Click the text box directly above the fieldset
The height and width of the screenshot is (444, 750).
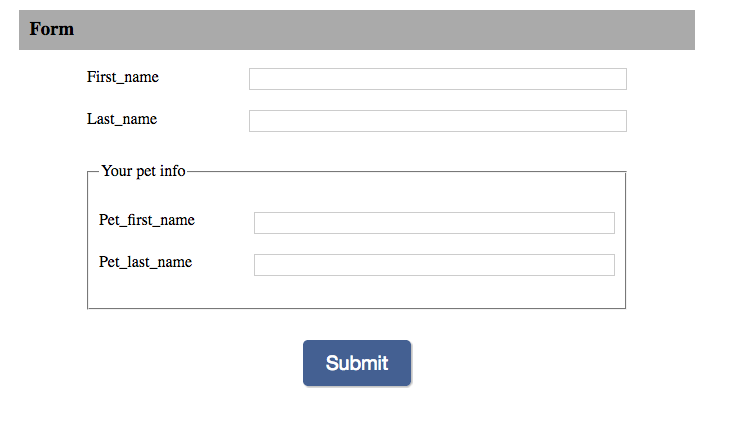(437, 121)
